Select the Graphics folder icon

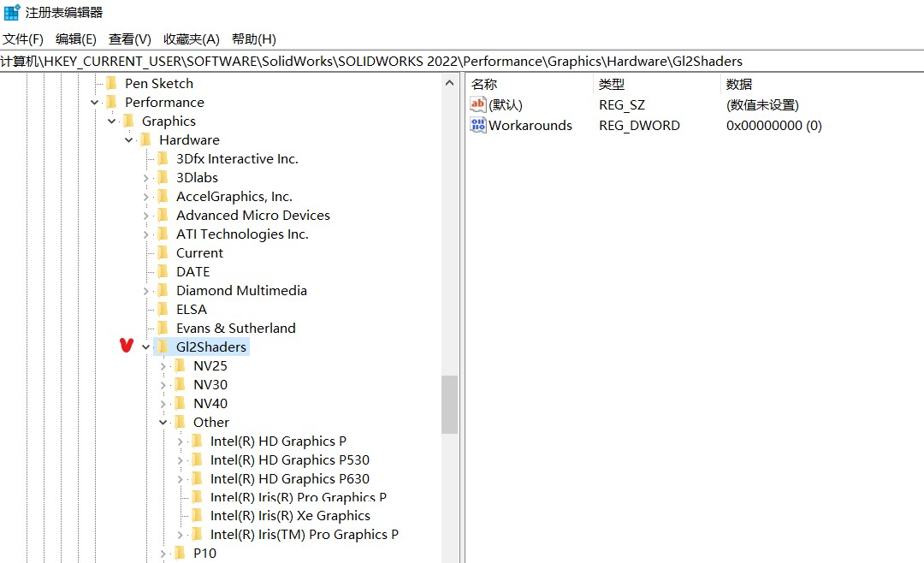click(128, 121)
